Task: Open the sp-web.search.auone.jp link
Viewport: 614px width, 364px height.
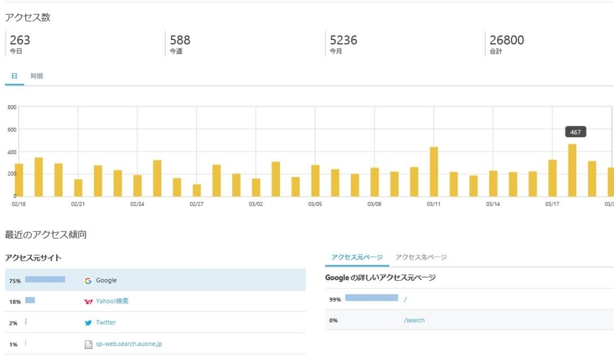Action: tap(129, 344)
